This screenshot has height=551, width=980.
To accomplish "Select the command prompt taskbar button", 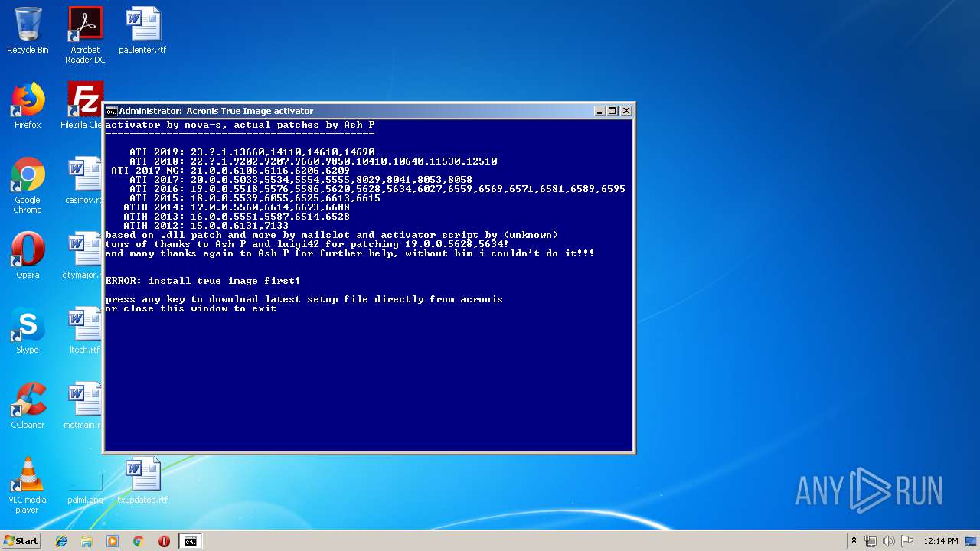I will pyautogui.click(x=190, y=541).
